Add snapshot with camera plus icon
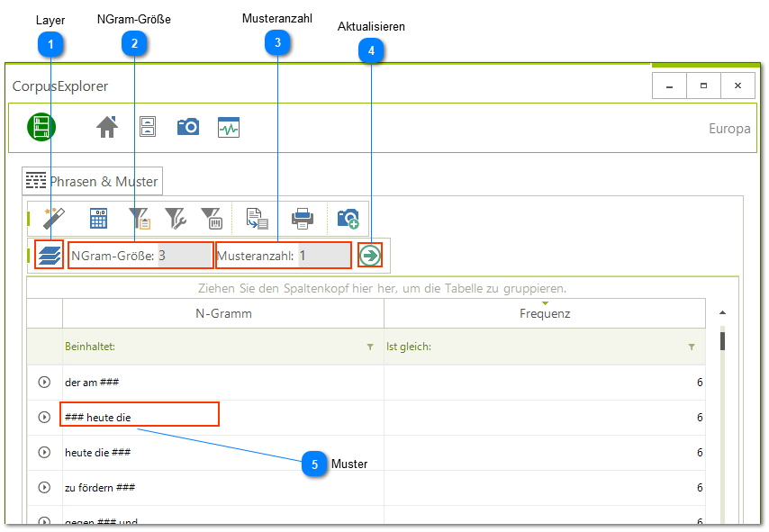 pos(348,218)
